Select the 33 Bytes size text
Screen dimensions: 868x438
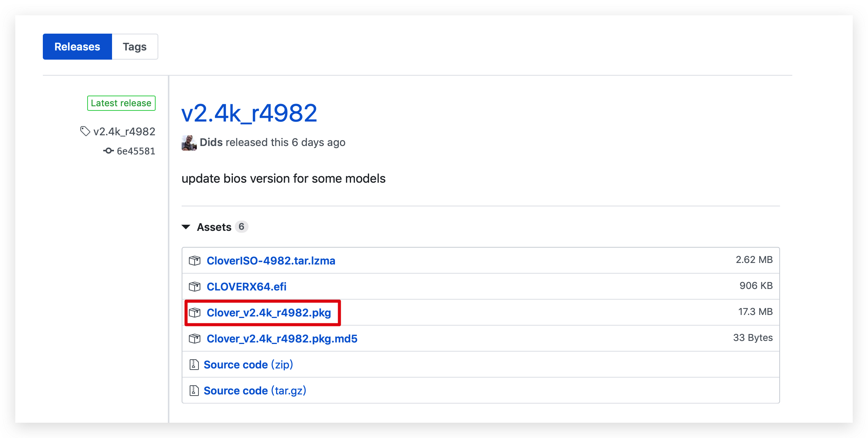coord(753,338)
